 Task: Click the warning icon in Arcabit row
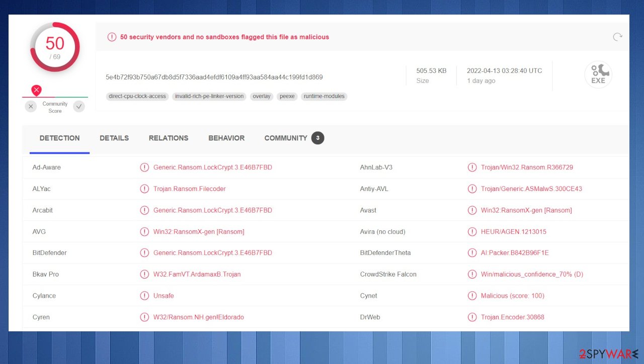coord(144,210)
